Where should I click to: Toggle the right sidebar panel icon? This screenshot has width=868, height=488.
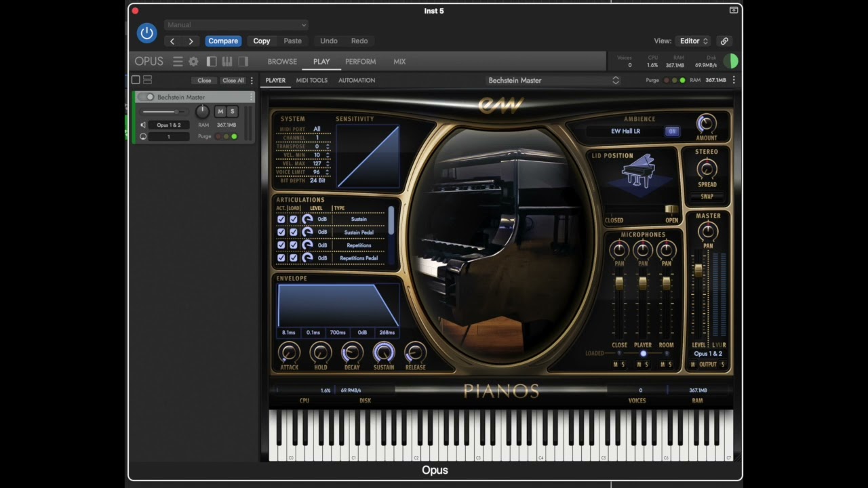[242, 62]
